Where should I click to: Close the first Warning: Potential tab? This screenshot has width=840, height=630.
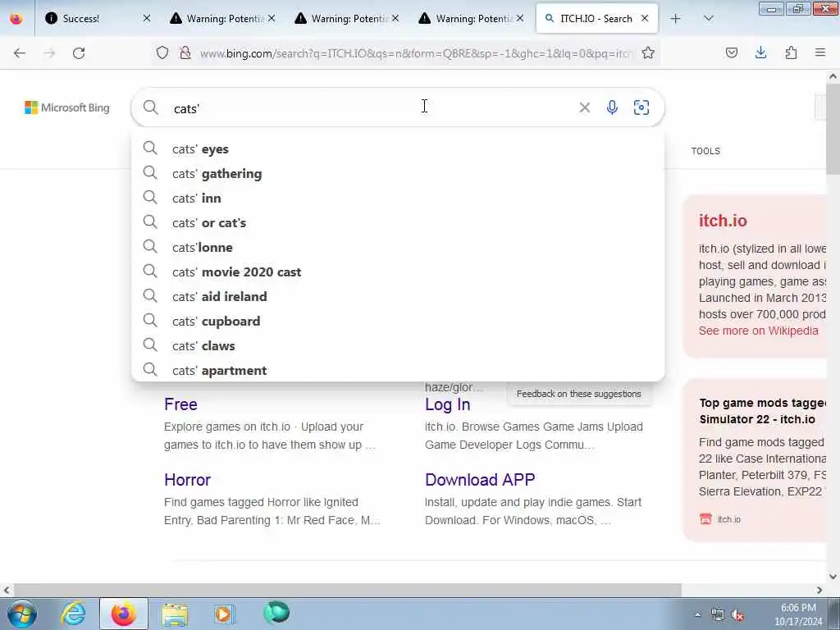272,19
